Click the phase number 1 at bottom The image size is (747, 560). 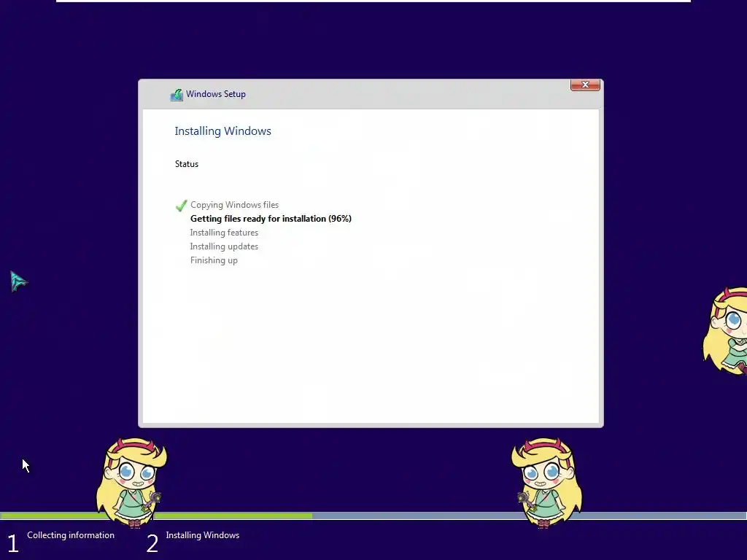[x=13, y=543]
